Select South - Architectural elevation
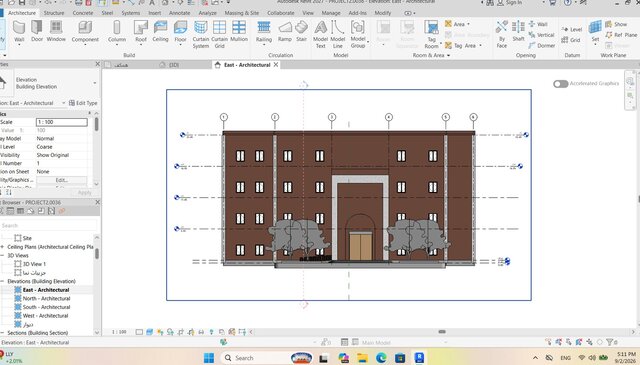 click(46, 307)
